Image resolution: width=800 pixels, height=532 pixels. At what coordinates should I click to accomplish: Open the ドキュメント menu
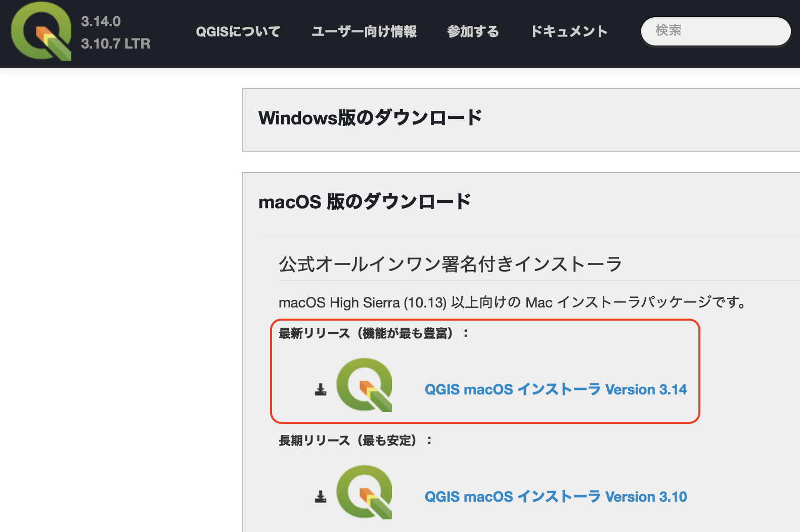[x=569, y=32]
